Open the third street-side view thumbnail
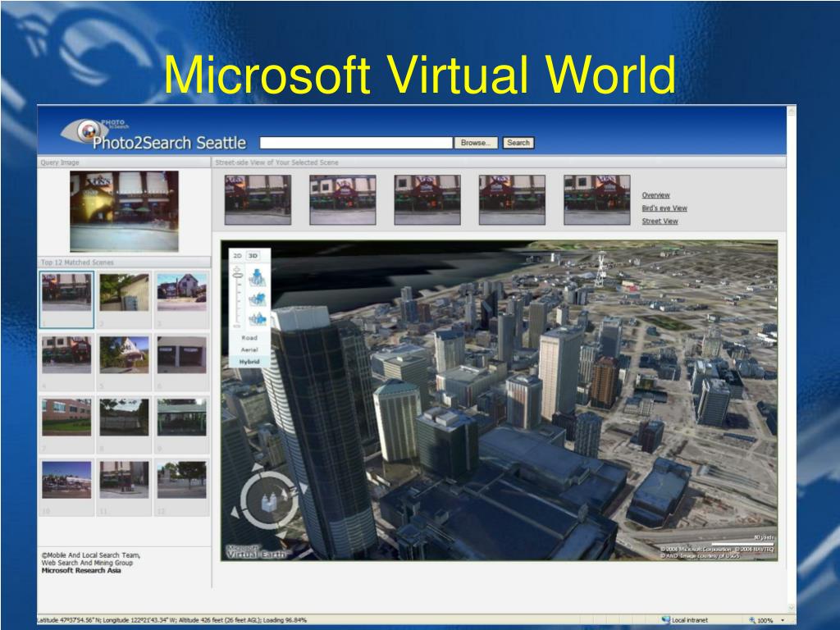 [427, 199]
